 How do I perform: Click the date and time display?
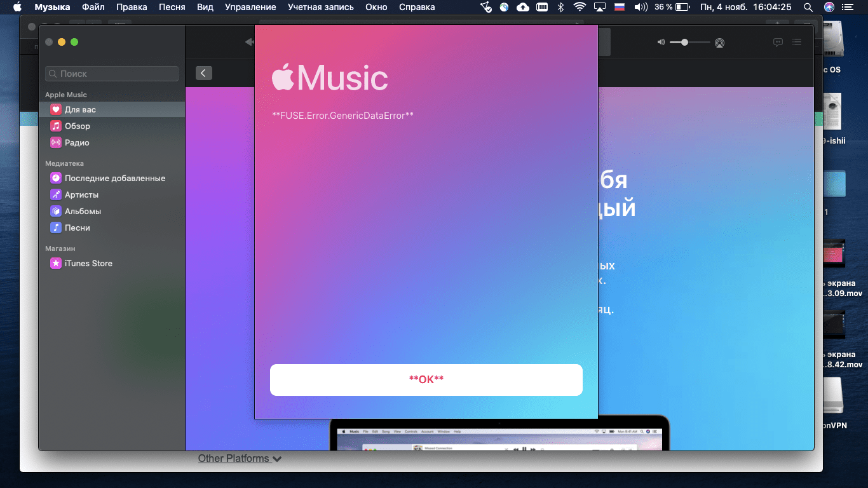pos(746,7)
